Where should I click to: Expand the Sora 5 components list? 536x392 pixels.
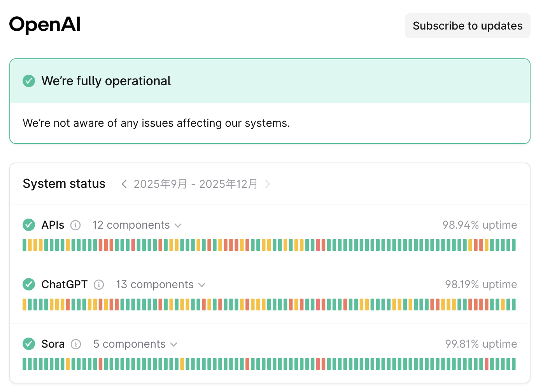pos(135,344)
